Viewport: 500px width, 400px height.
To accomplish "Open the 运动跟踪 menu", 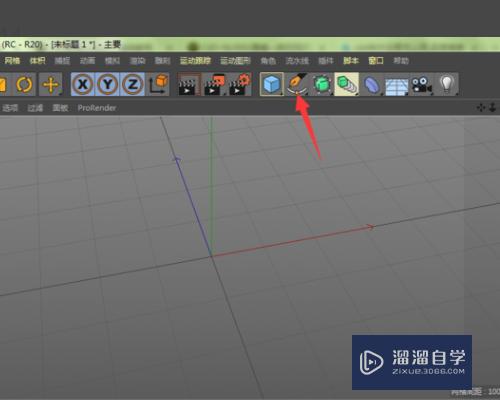I will pos(195,61).
